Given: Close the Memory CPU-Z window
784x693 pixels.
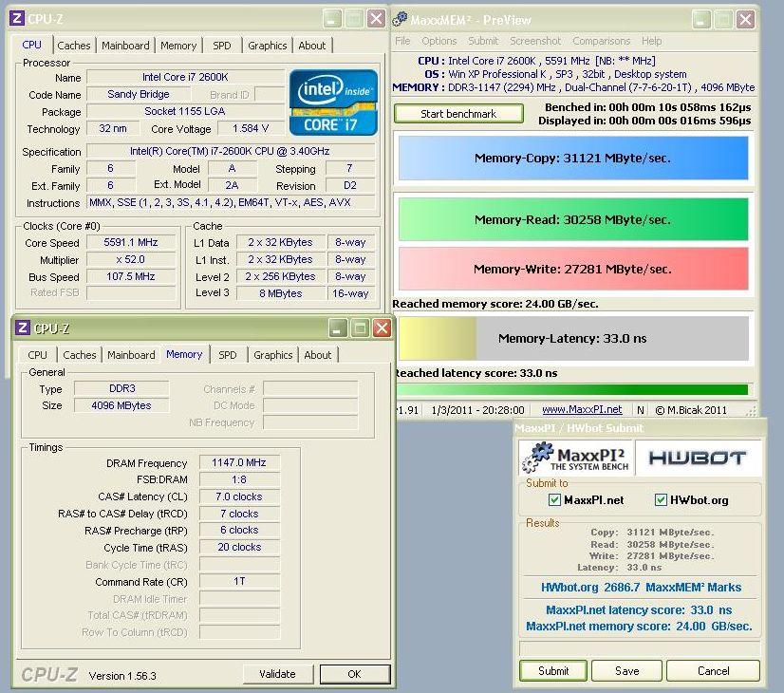Looking at the screenshot, I should pos(382,328).
